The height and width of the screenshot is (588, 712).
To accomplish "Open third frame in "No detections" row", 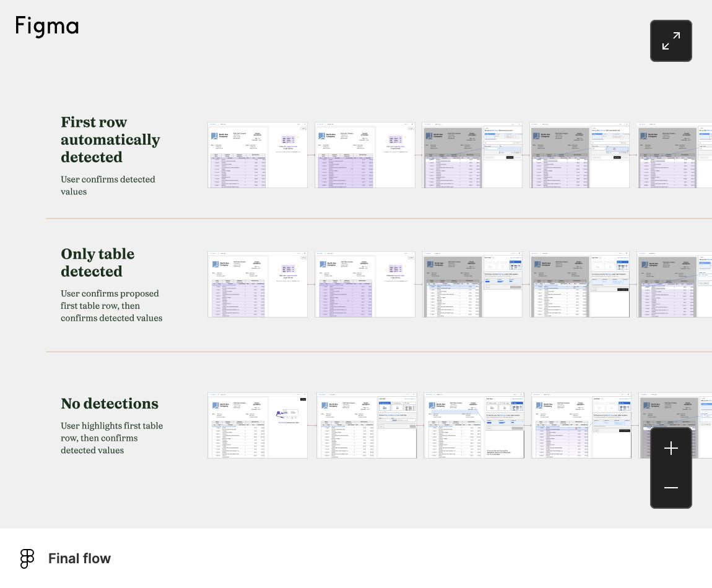I will pos(474,425).
